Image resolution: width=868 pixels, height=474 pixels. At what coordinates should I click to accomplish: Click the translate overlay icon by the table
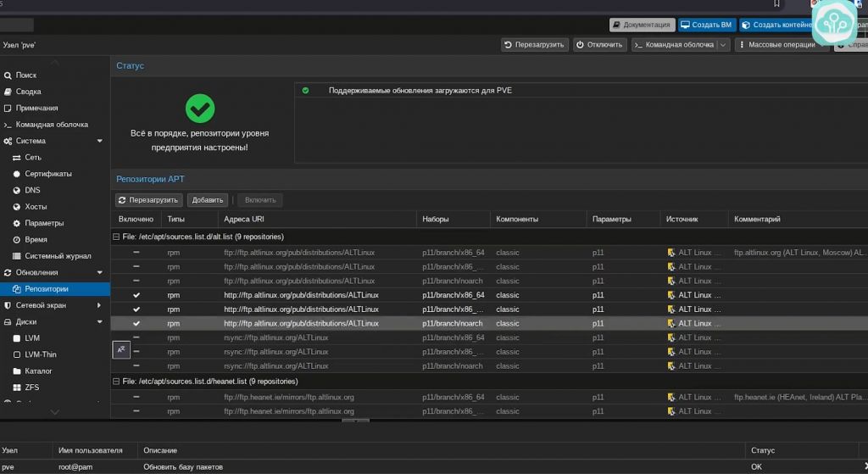pos(121,350)
